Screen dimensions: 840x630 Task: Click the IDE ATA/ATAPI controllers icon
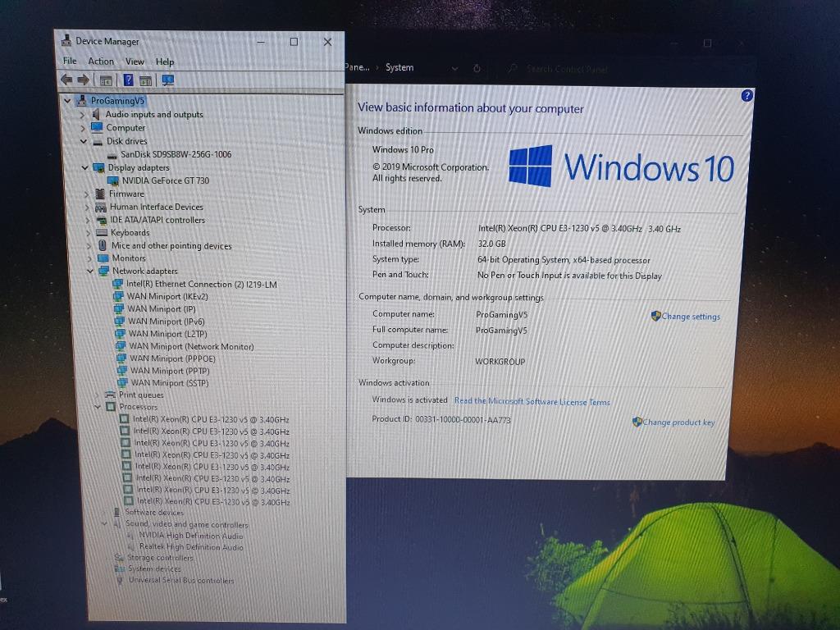tap(101, 220)
